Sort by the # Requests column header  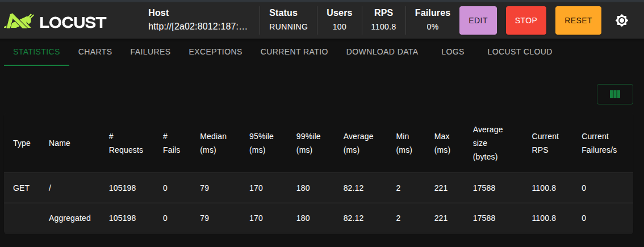tap(126, 144)
